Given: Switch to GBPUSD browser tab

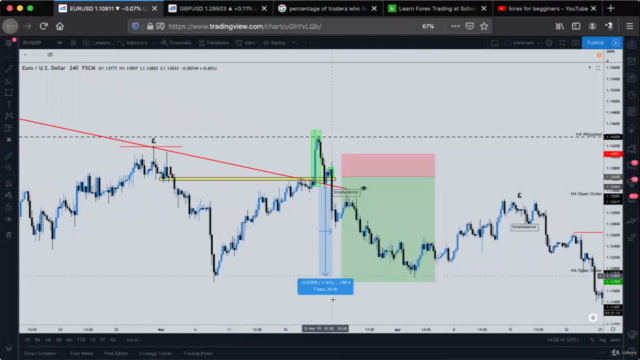Looking at the screenshot, I should click(x=218, y=9).
